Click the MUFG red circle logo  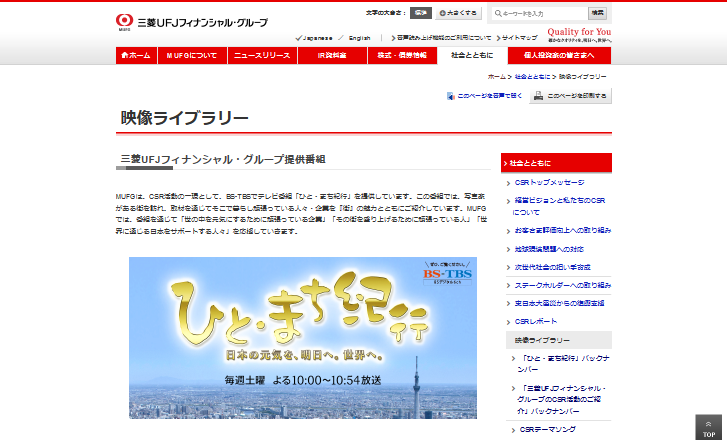124,21
